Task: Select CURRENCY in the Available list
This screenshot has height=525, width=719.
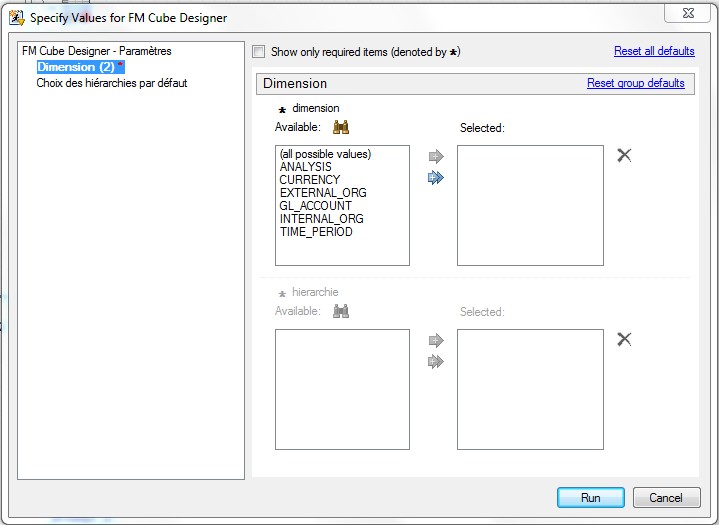Action: 310,180
